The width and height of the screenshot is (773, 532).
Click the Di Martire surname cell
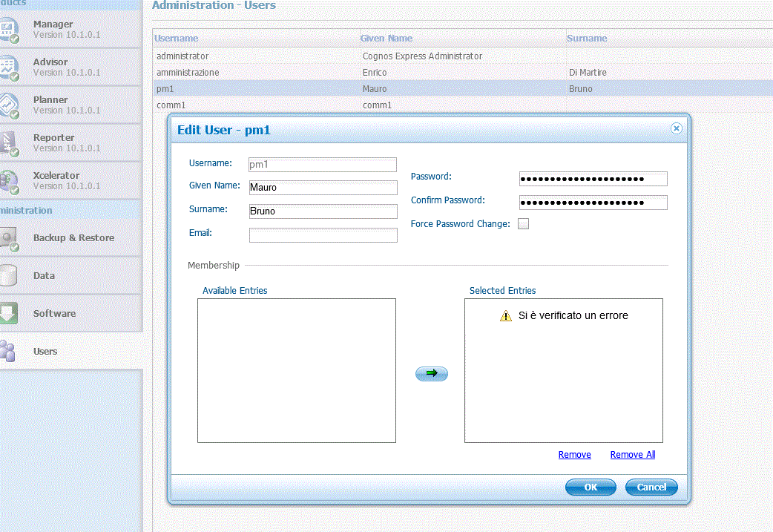click(588, 72)
